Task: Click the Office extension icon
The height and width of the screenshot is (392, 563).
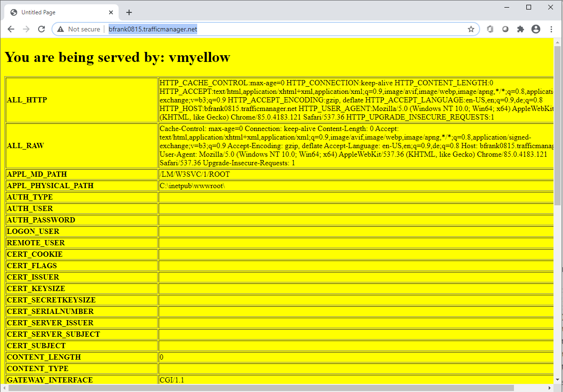Action: (490, 30)
